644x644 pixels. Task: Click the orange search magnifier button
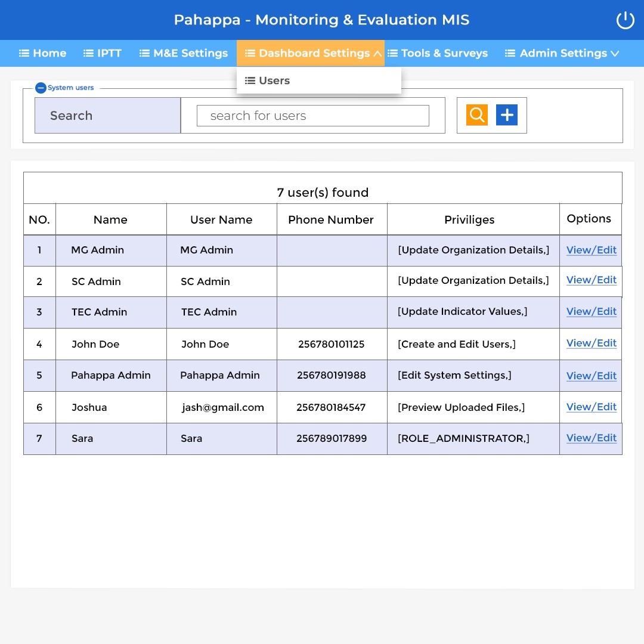(476, 114)
